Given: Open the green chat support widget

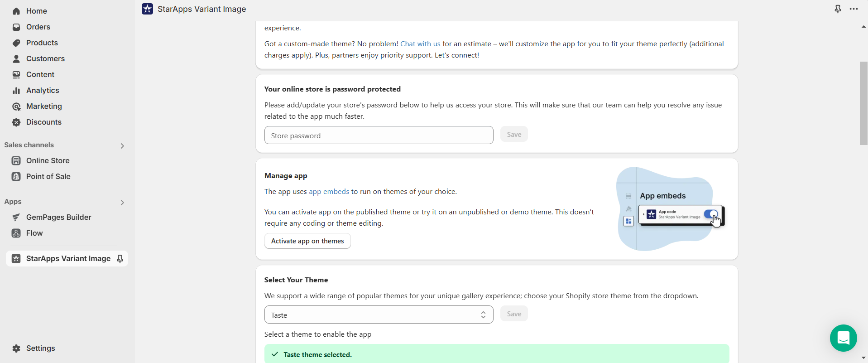Looking at the screenshot, I should click(843, 338).
